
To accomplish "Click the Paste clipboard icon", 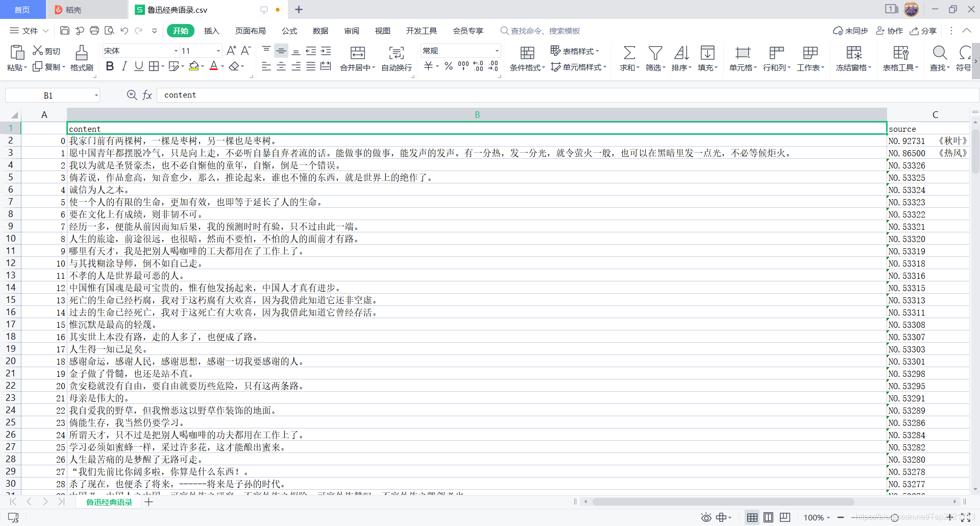I will (17, 52).
